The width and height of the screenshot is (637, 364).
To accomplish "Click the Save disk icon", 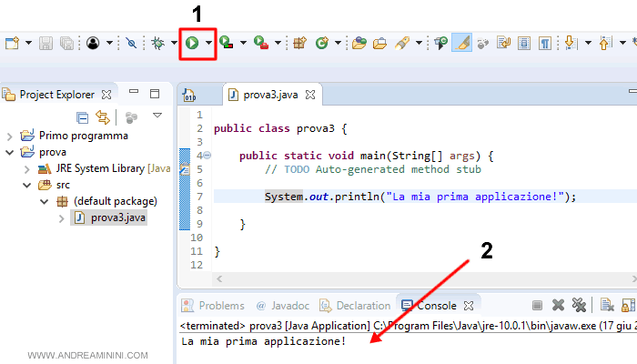I will (x=46, y=43).
